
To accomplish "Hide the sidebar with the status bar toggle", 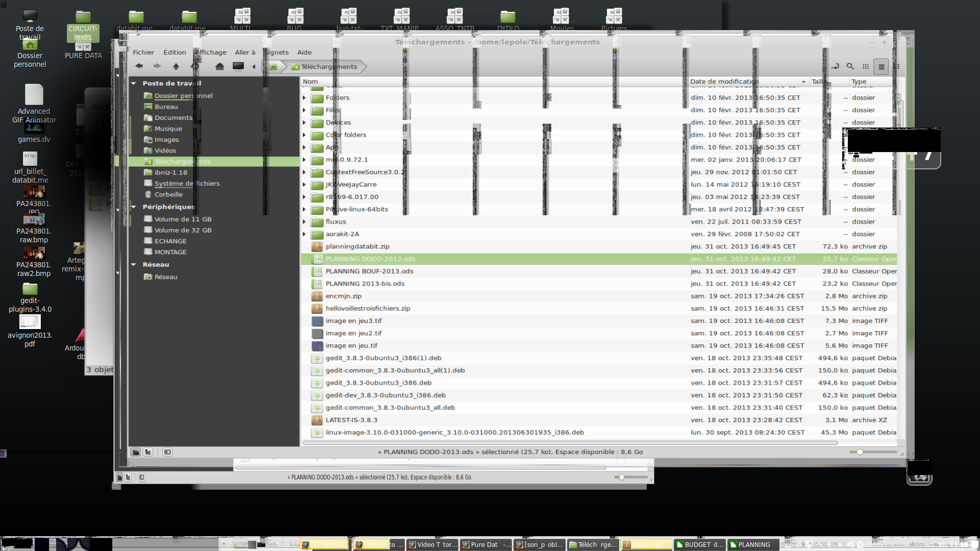I will [167, 452].
